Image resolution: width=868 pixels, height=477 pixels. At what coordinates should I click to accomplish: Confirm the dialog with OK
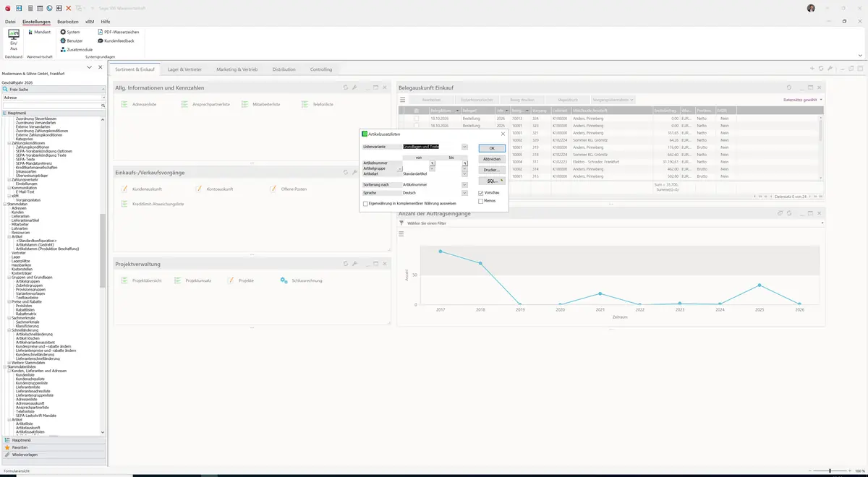coord(492,148)
